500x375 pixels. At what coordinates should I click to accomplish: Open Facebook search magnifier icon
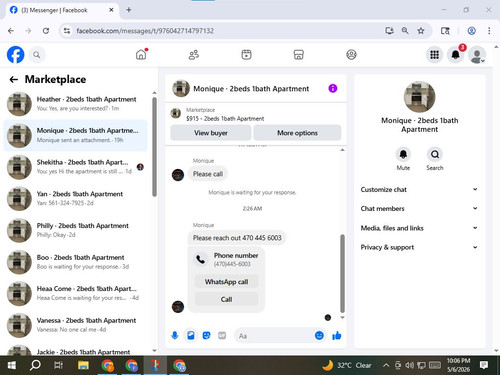click(37, 55)
